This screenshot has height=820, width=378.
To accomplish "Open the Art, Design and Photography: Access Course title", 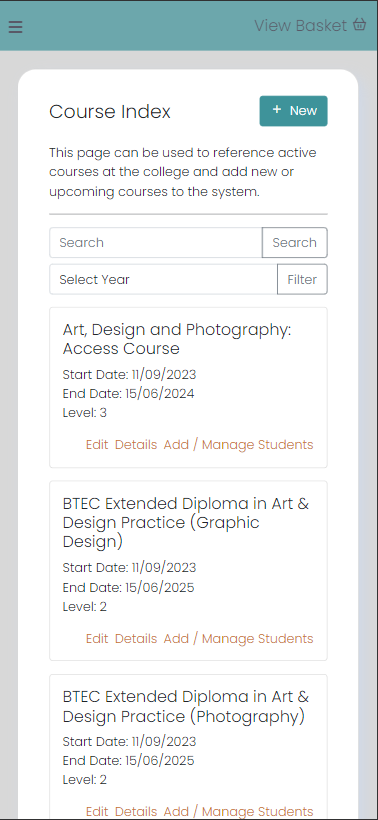I will click(177, 339).
